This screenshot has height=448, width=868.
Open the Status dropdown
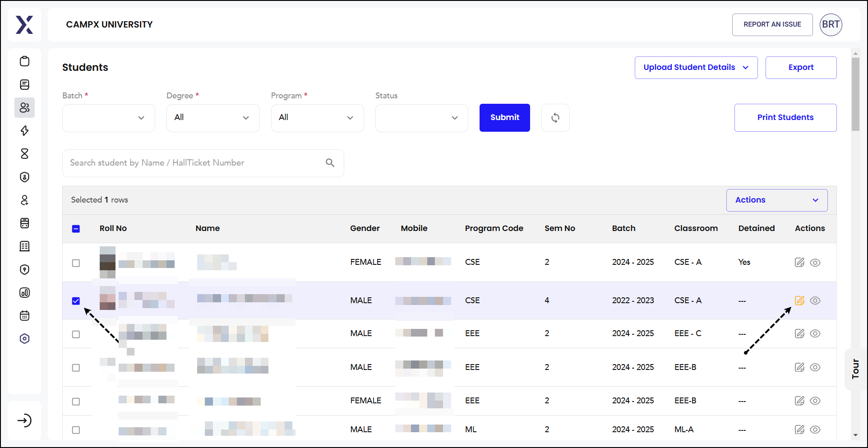422,118
